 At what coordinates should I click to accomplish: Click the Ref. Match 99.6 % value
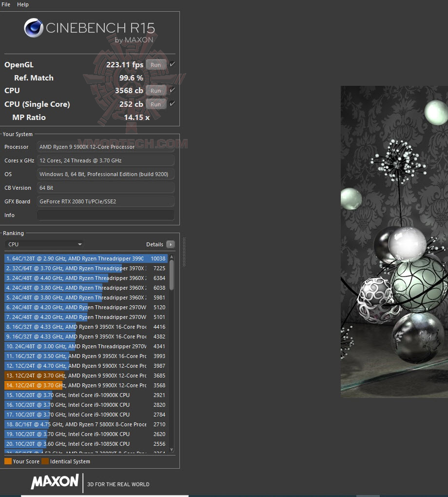coord(131,78)
